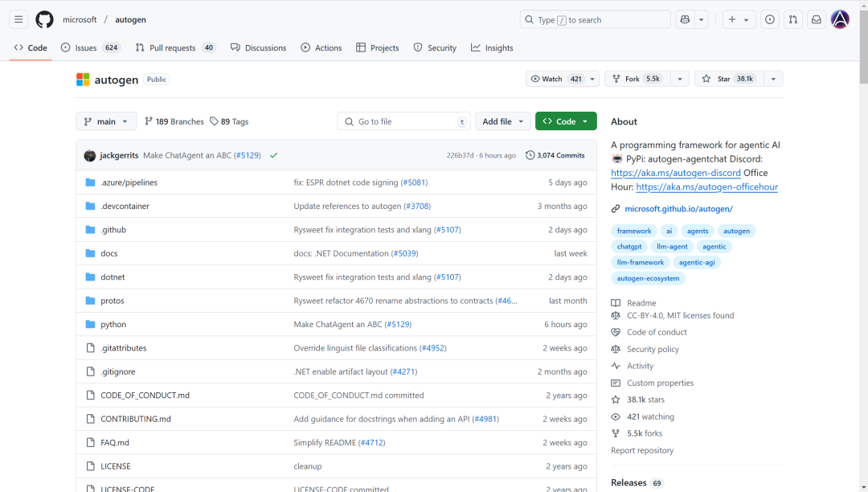The width and height of the screenshot is (868, 492).
Task: Click the commit status checkmark icon
Action: [x=273, y=155]
